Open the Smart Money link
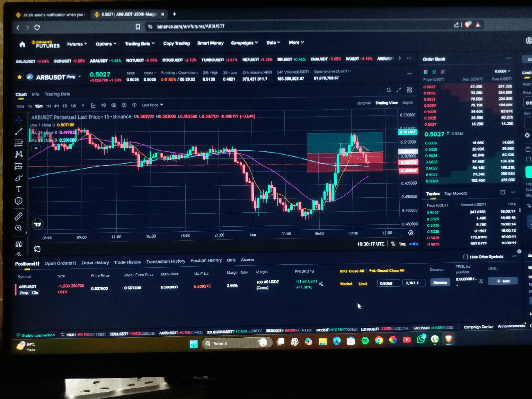 (210, 43)
